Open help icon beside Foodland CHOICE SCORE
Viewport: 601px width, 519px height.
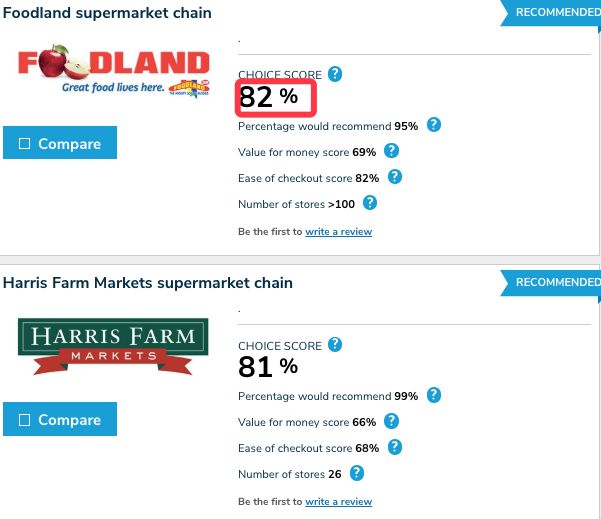[x=335, y=74]
